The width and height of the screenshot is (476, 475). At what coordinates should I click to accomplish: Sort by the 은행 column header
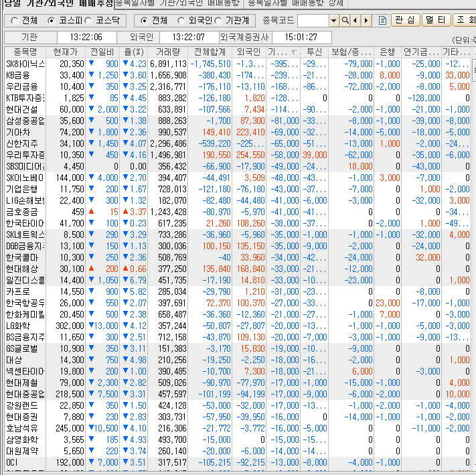point(387,52)
